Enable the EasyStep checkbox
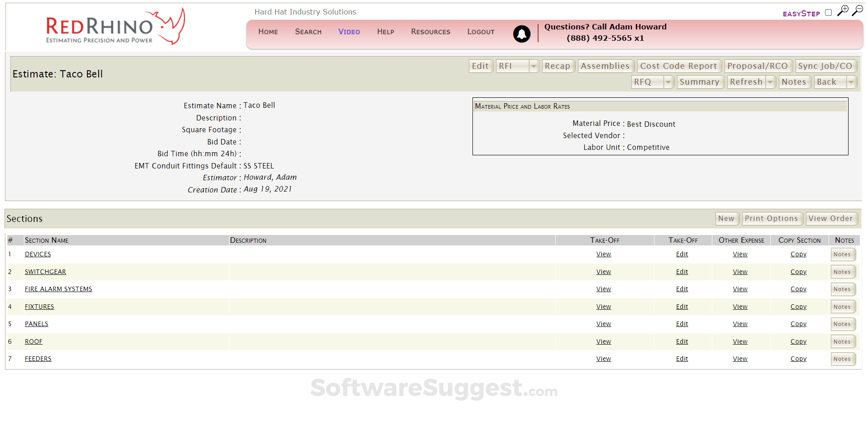 [828, 13]
